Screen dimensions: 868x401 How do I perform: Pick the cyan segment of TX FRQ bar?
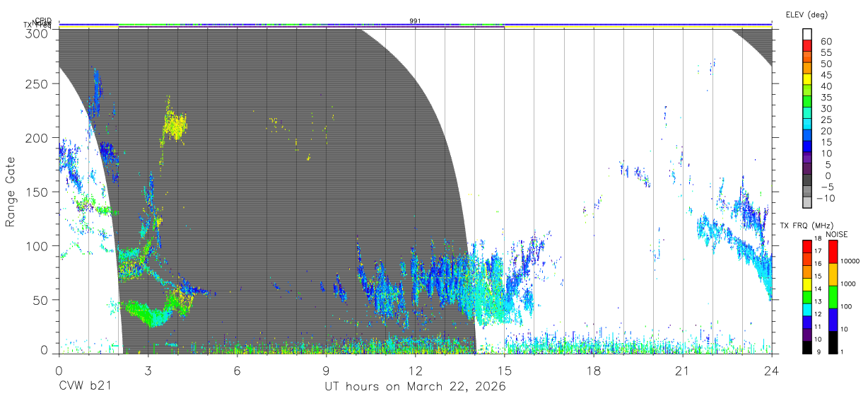807,309
